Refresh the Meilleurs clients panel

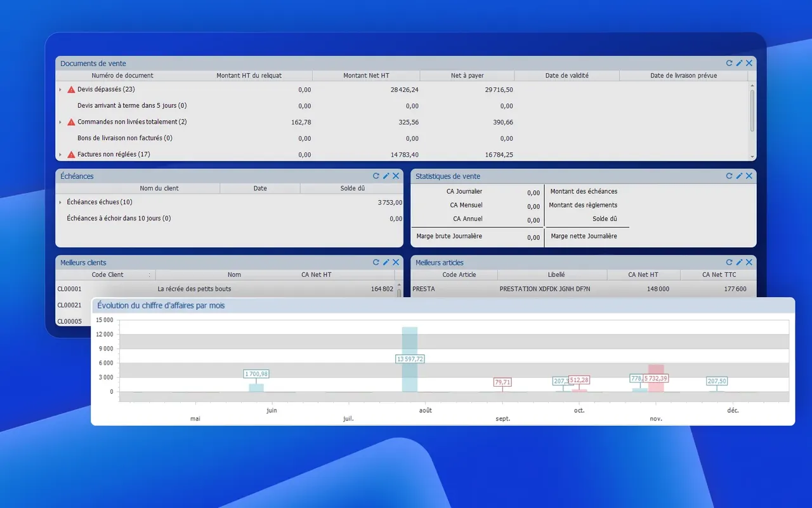click(x=376, y=262)
